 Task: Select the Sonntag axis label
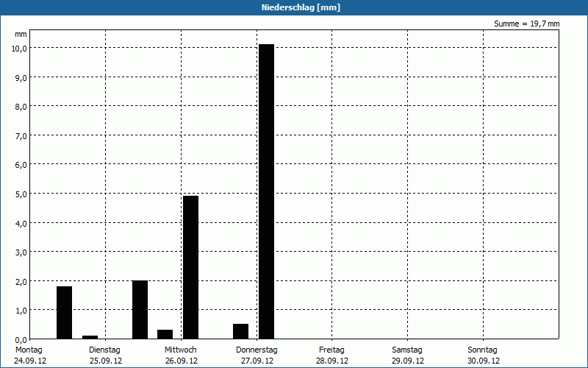(x=483, y=350)
